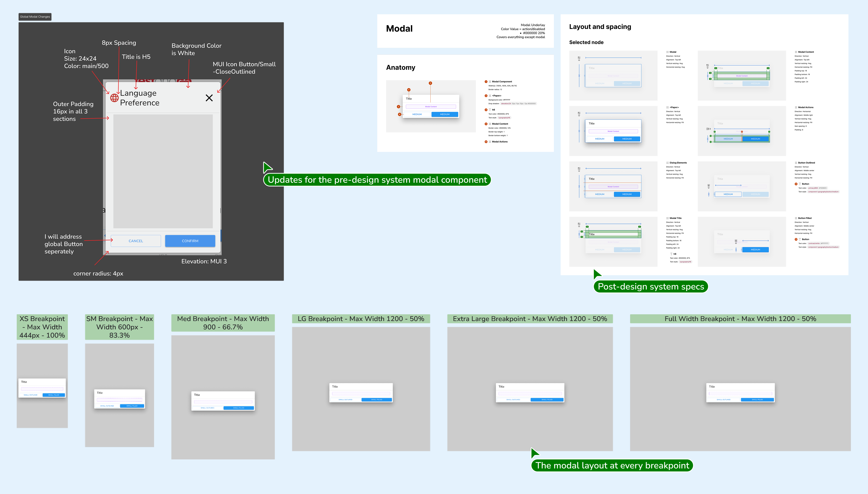868x494 pixels.
Task: Click SMALL OUTLINED button in XS Breakpoint modal
Action: (30, 395)
